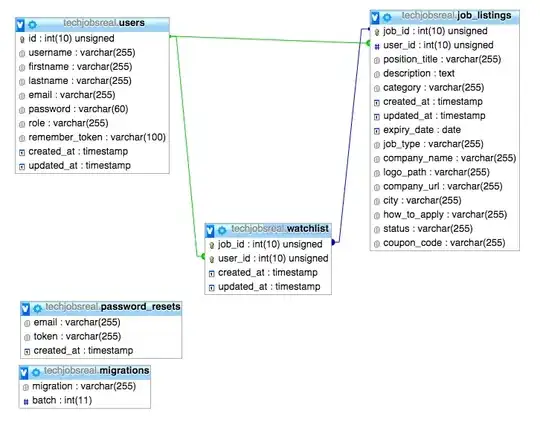Screen dimensions: 540x425
Task: Collapse the job_listings table with its V toggle
Action: pos(375,17)
